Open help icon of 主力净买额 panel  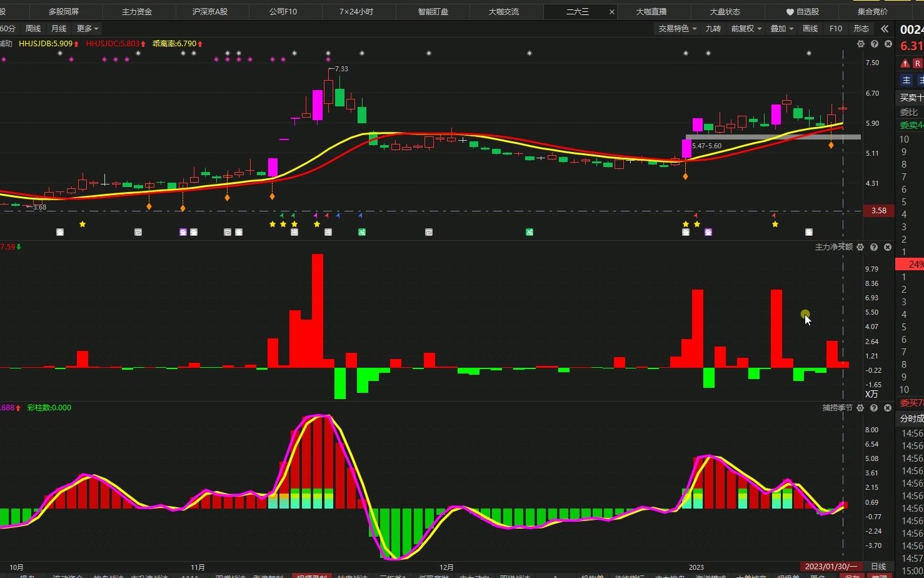[874, 247]
